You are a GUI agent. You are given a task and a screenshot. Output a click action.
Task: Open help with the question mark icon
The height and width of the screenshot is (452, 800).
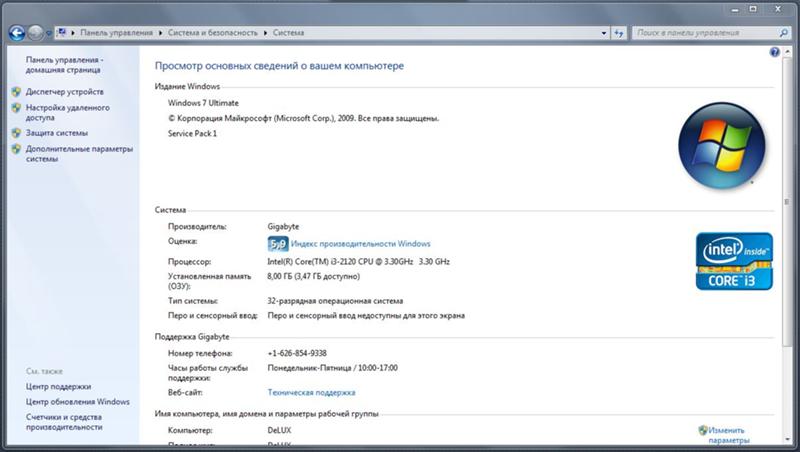[774, 52]
